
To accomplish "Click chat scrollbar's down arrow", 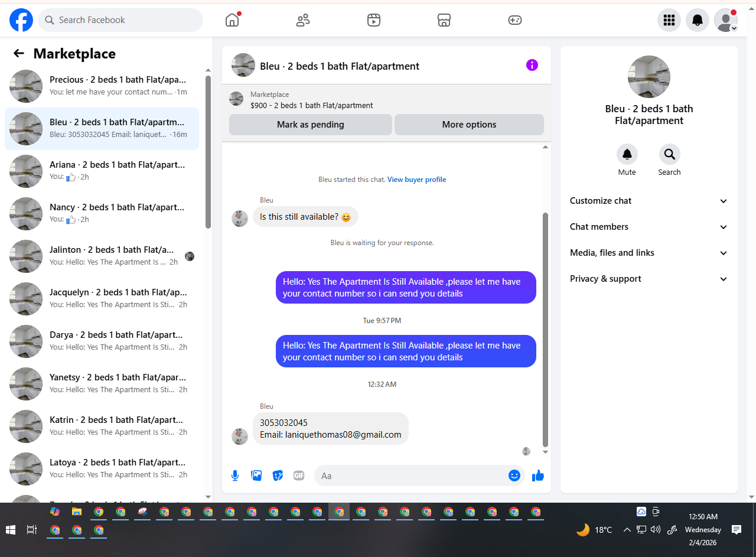I will tap(545, 452).
